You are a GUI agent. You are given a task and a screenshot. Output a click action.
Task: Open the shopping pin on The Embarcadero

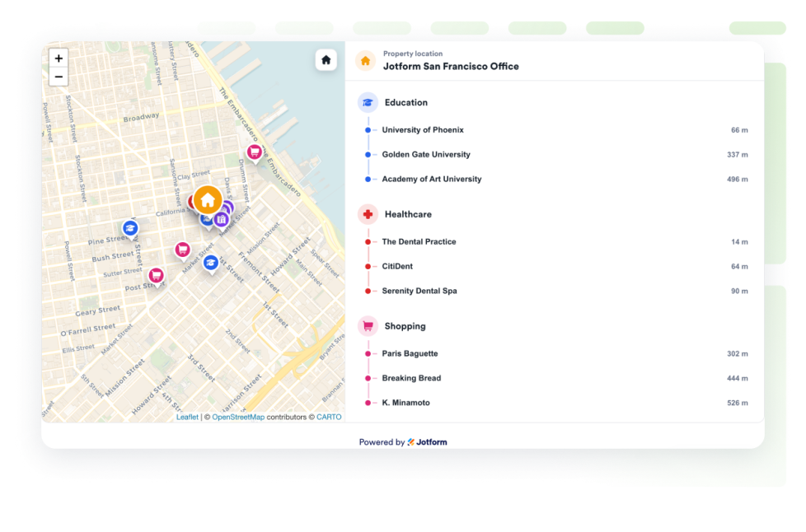(254, 152)
